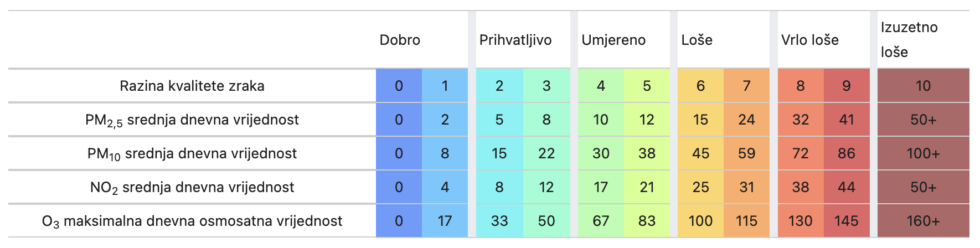Select the PM2,5 srednja dnevna vrijednost label
The height and width of the screenshot is (248, 980).
pyautogui.click(x=192, y=120)
